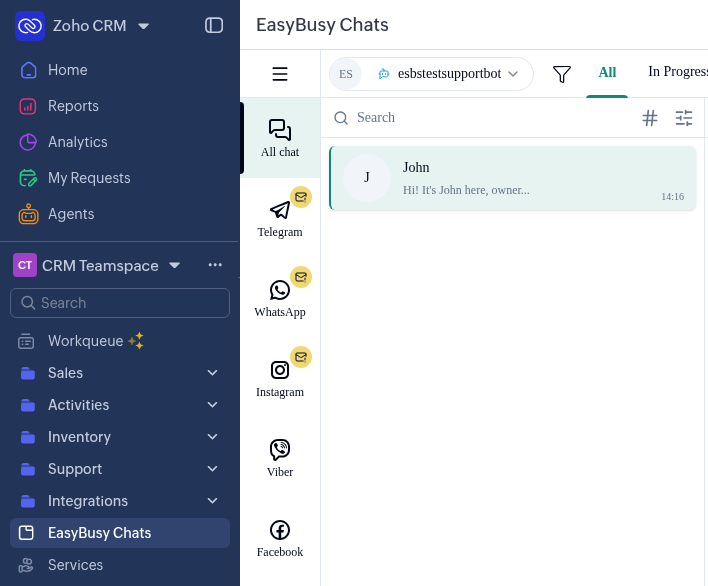Viewport: 708px width, 586px height.
Task: Open the funnel filter icon
Action: click(562, 74)
